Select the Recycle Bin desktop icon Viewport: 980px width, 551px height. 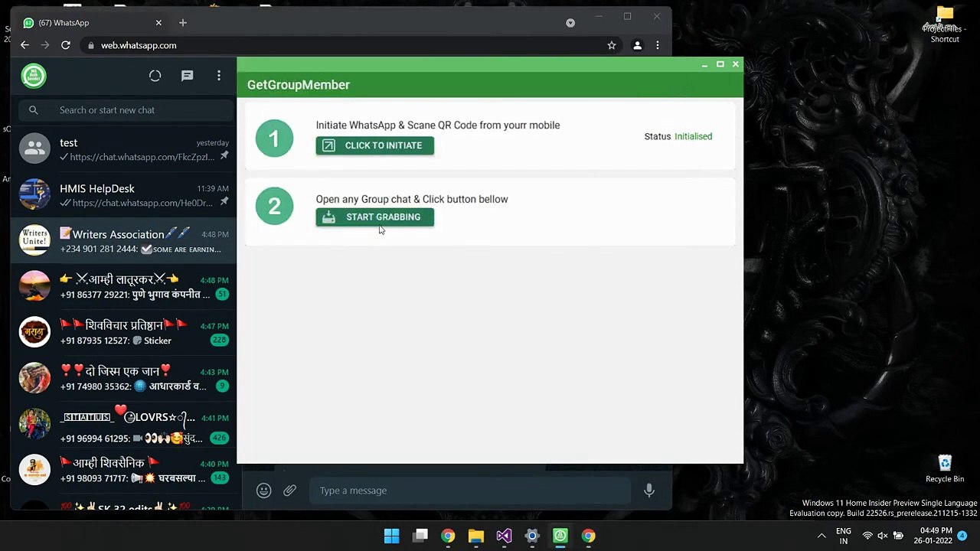945,469
